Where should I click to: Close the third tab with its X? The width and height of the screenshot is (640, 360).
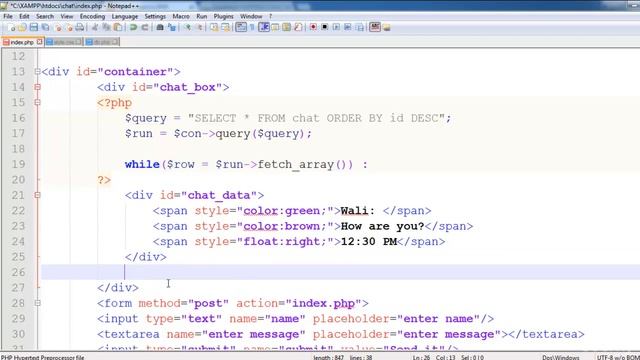(115, 42)
